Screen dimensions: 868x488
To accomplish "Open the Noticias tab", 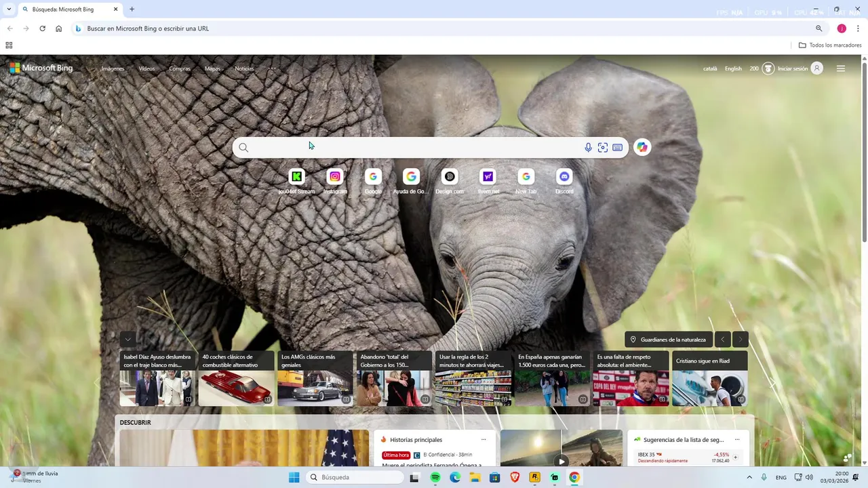I will [x=244, y=68].
